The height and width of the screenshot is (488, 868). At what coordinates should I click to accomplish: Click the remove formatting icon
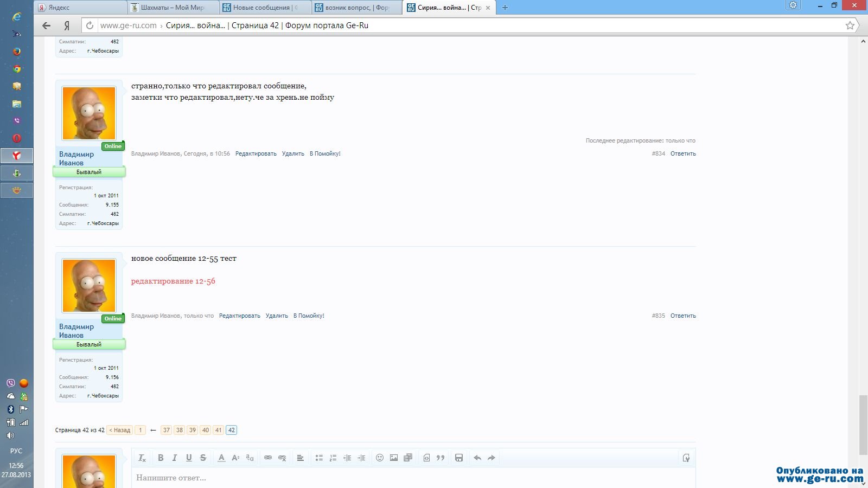(142, 458)
